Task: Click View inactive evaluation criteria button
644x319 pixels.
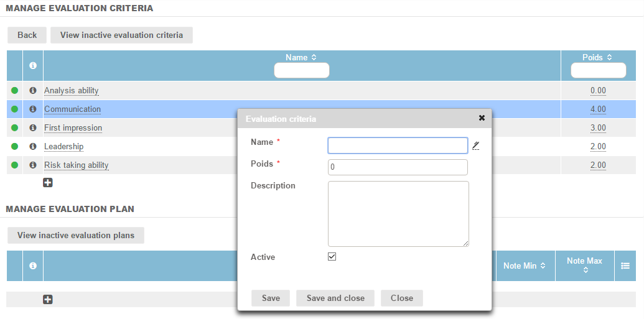Action: click(121, 35)
